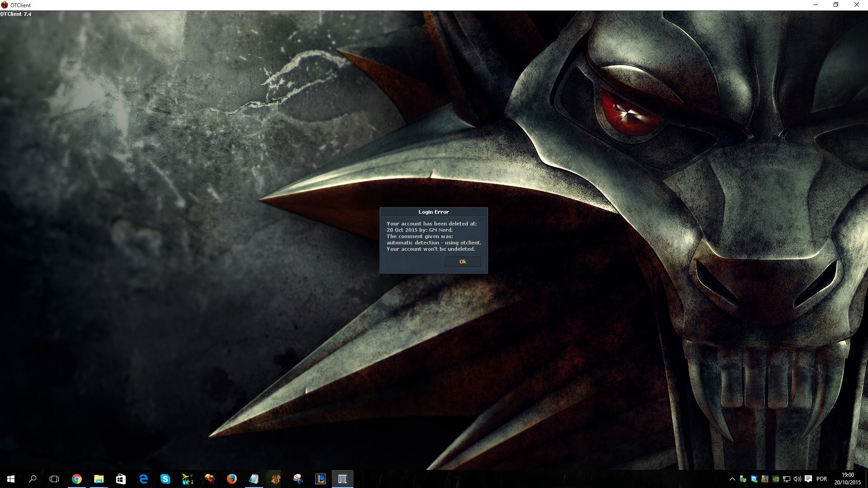
Task: Open the squirrel icon taskbar app
Action: pos(276,479)
